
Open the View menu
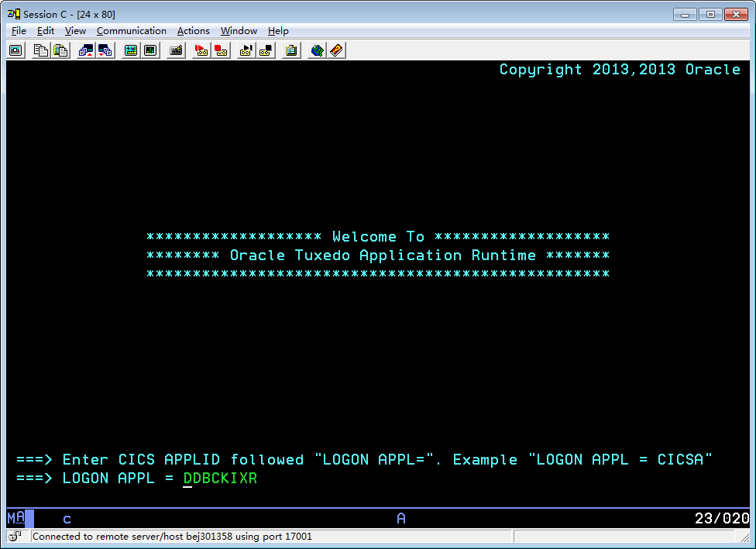75,31
